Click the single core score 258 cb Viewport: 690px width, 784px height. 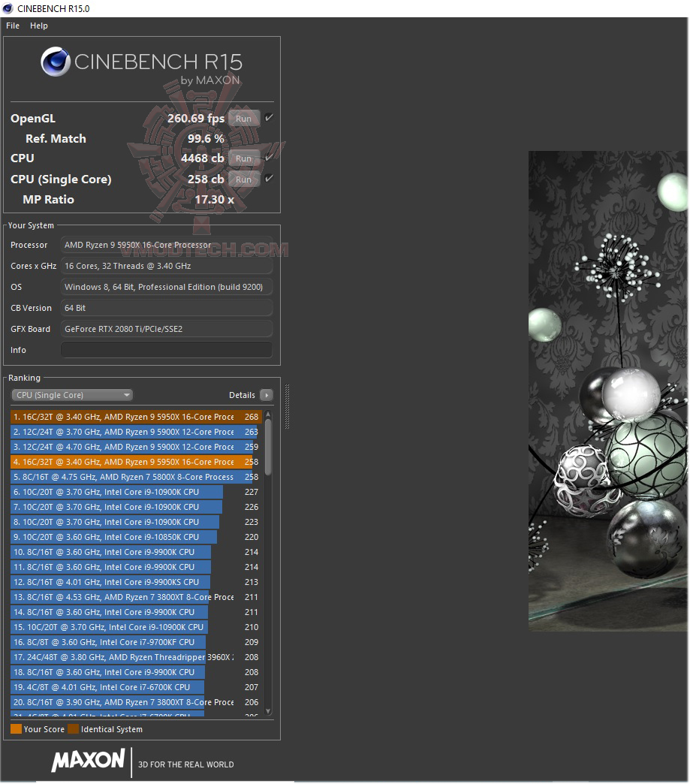point(206,179)
